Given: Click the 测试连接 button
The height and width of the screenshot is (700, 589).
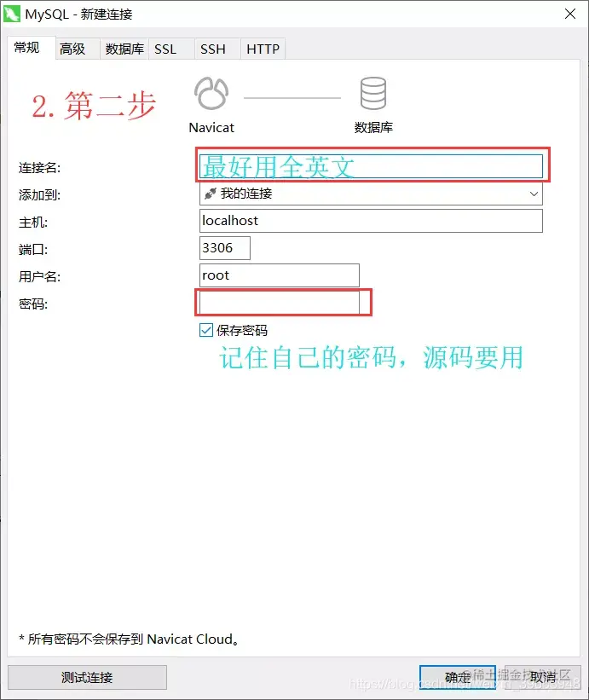Looking at the screenshot, I should pyautogui.click(x=88, y=677).
